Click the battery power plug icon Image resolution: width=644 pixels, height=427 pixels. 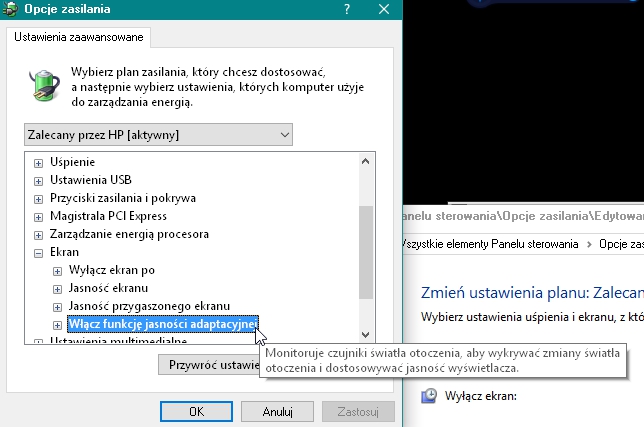point(44,85)
